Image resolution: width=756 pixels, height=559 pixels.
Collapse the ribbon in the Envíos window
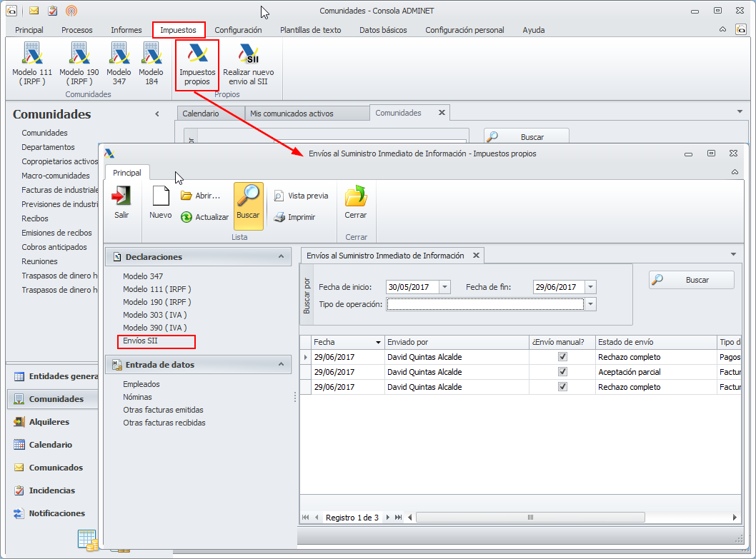coord(735,172)
